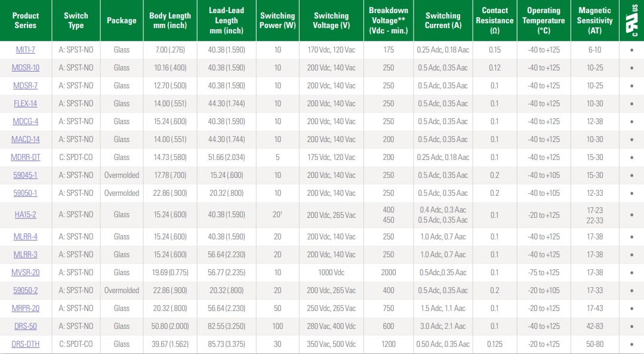Click the UL certification logo in header
The height and width of the screenshot is (354, 644).
coord(631,20)
